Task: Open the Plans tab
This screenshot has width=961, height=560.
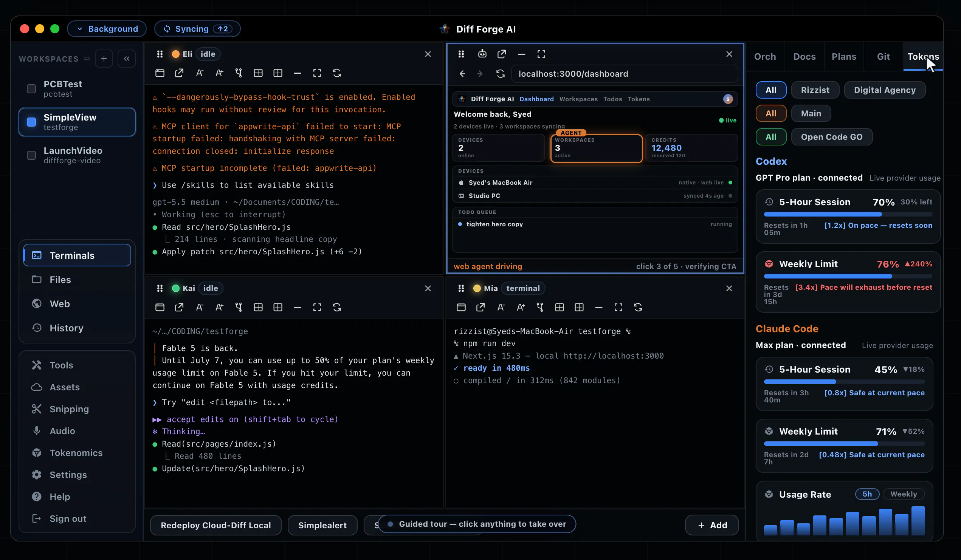Action: 843,56
